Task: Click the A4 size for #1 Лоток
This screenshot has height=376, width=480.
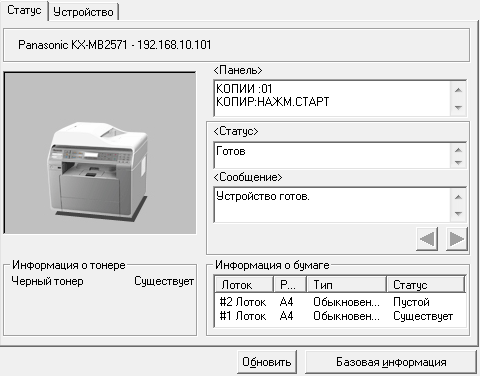Action: pos(286,316)
